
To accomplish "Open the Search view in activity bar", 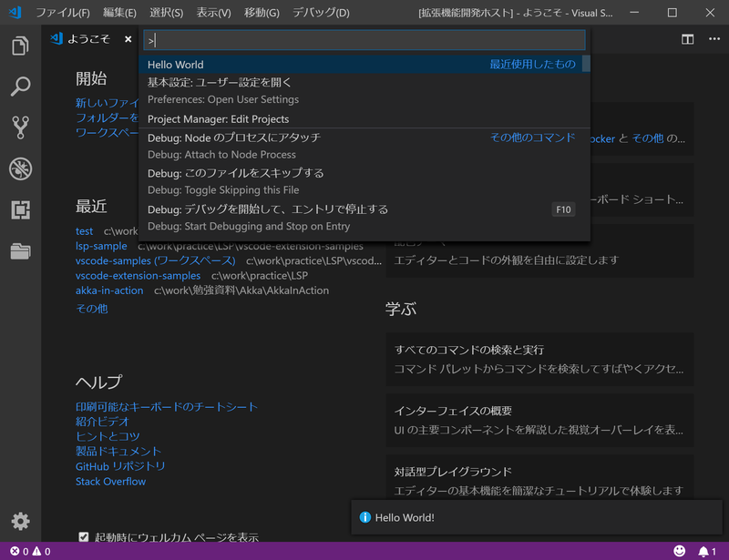I will pyautogui.click(x=20, y=87).
